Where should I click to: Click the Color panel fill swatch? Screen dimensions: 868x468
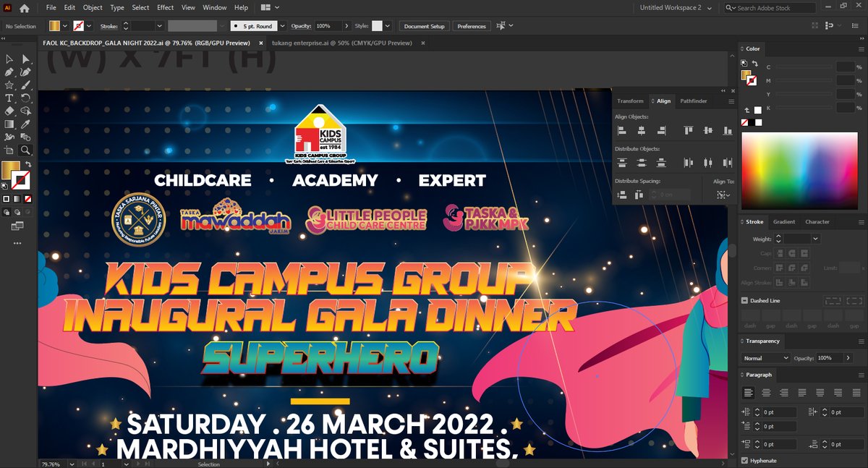click(x=745, y=74)
